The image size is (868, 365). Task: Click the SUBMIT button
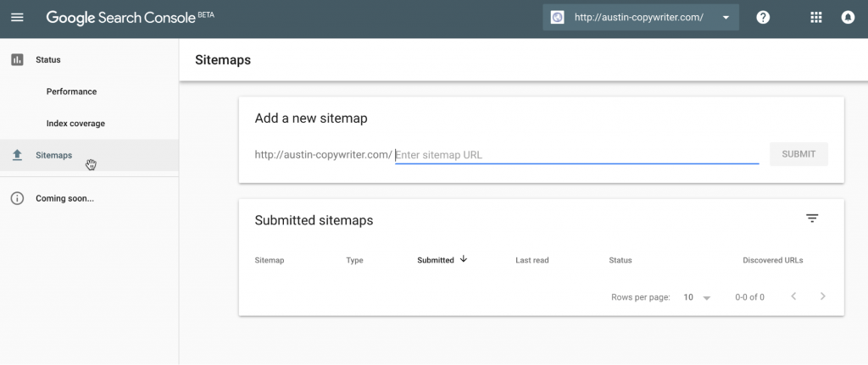[x=798, y=154]
